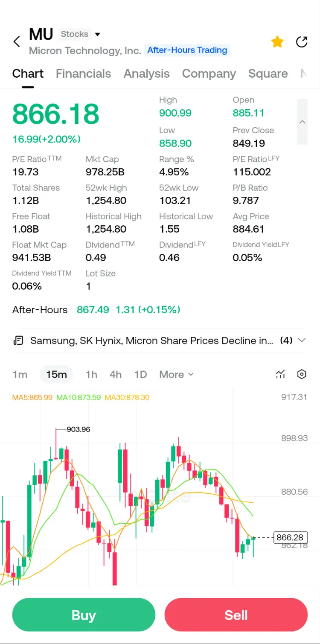Switch to the Financials tab
The image size is (320, 644).
[x=84, y=73]
